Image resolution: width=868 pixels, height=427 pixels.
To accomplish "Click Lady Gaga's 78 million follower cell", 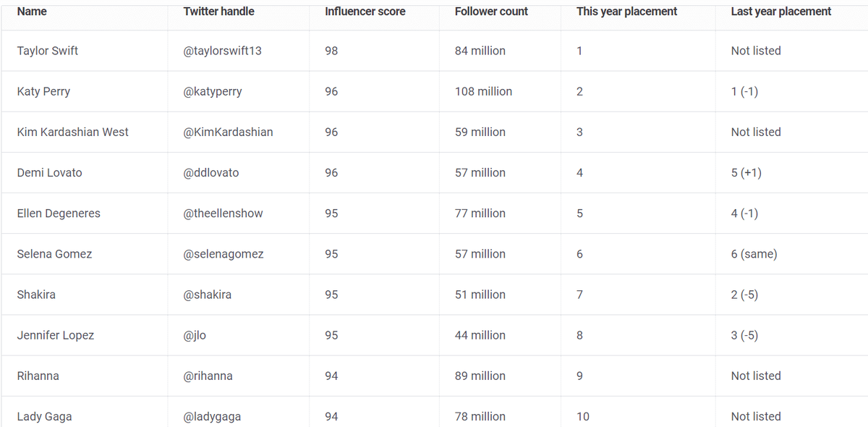I will 480,416.
